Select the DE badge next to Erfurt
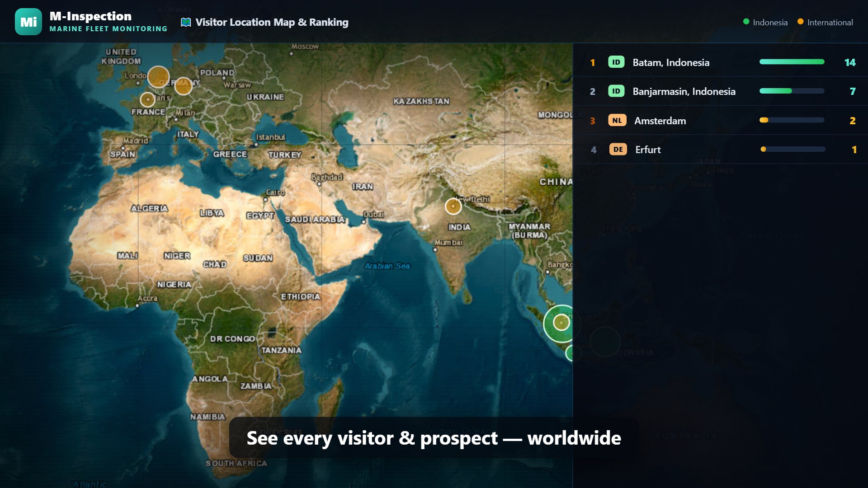 coord(618,149)
